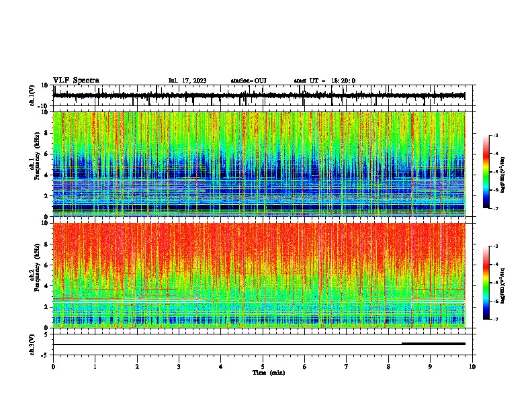
Task: Click the "ch.3(V)" axis label
Action: point(32,345)
